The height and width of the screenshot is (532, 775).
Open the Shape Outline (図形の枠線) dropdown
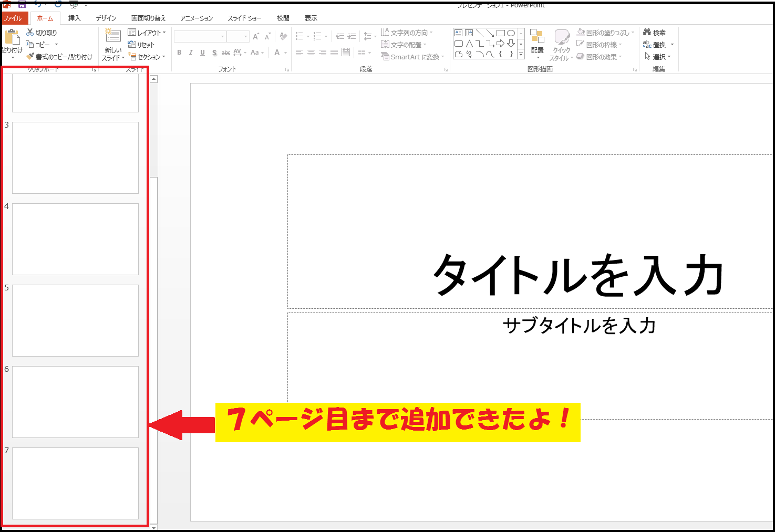click(x=599, y=45)
